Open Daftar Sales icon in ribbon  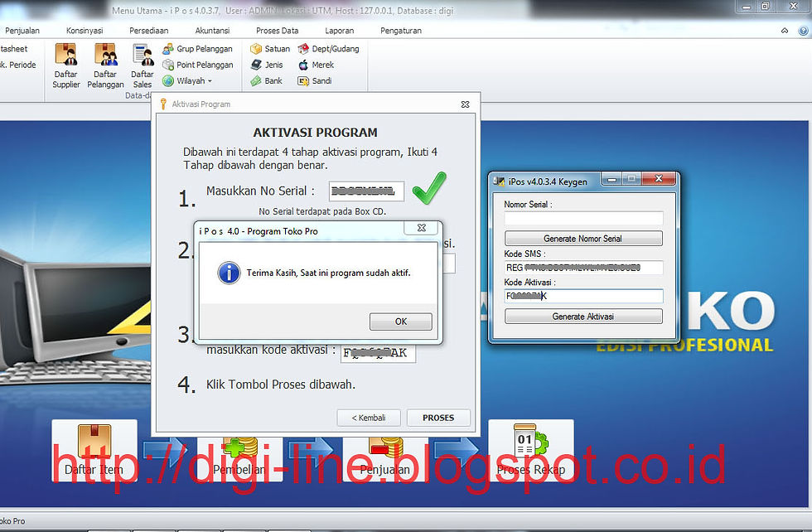142,66
